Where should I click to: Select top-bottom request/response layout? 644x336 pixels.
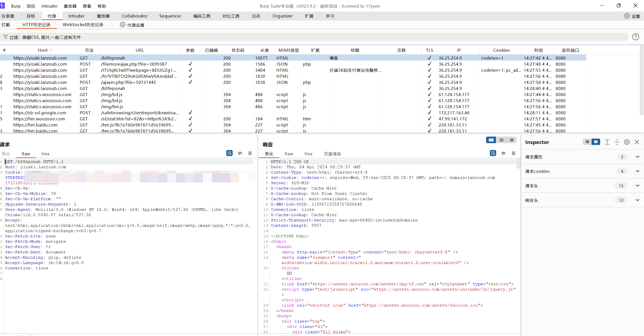coord(501,140)
